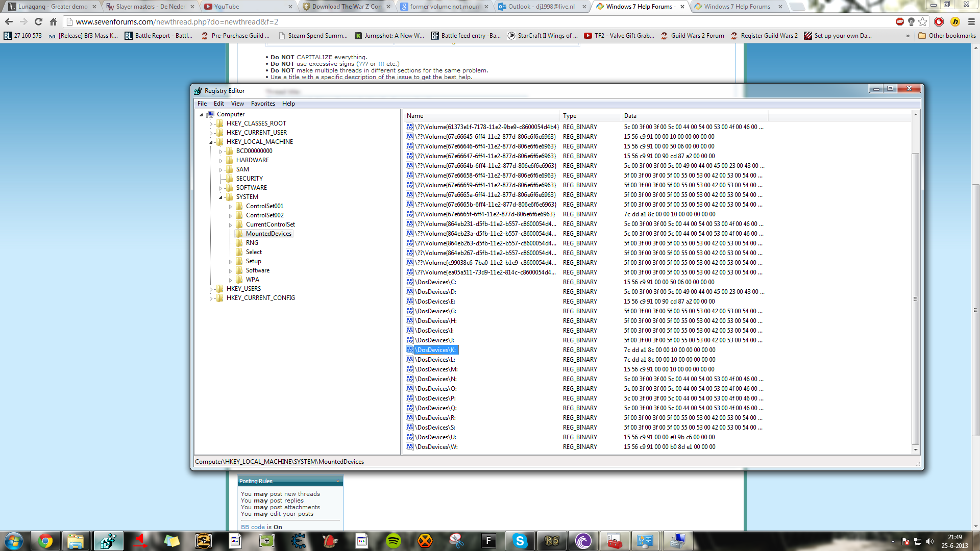
Task: Click the yellow 'h' extension icon
Action: click(955, 21)
